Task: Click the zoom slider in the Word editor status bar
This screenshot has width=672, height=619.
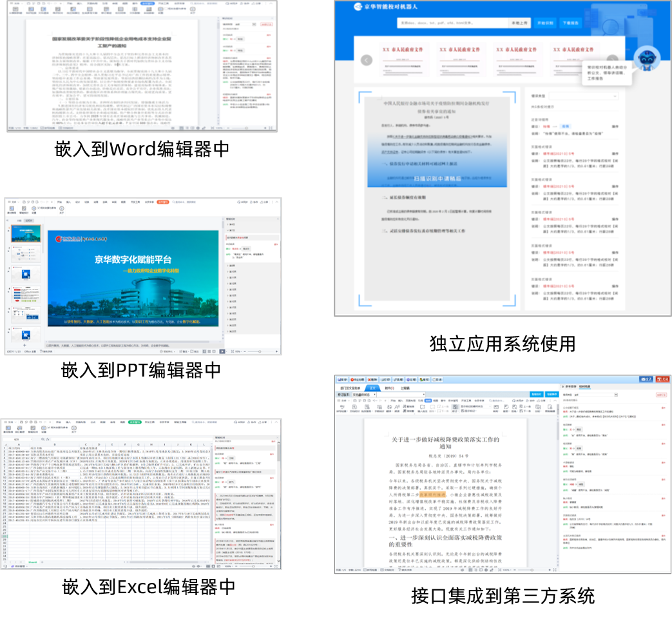Action: point(245,128)
